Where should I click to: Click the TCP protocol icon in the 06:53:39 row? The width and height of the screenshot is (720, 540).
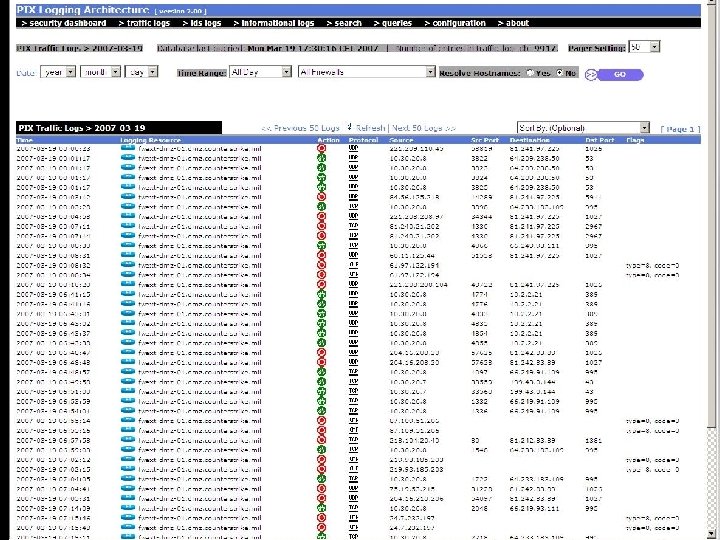pyautogui.click(x=353, y=401)
